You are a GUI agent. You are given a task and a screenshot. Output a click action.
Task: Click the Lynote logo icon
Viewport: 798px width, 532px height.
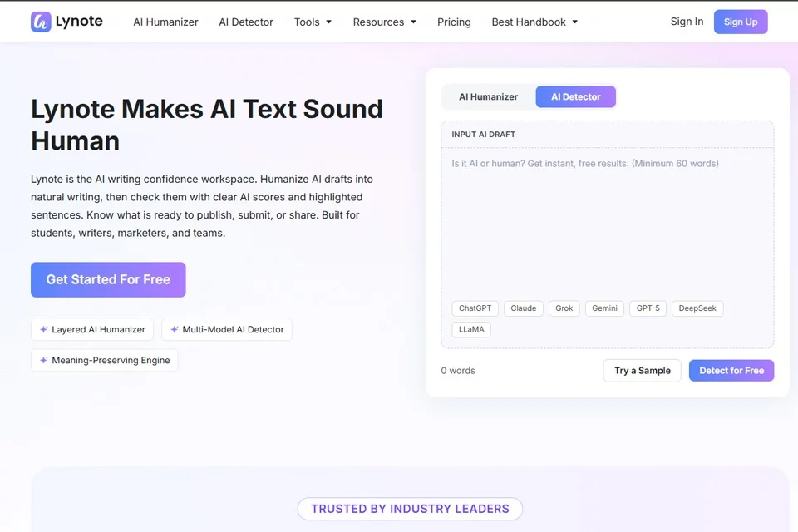point(41,22)
